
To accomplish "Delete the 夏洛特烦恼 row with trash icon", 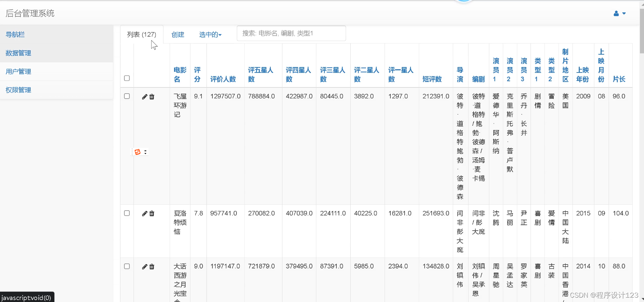I will 152,213.
